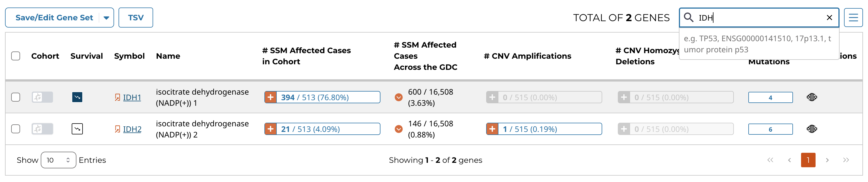Open the IDH1 mutations globe icon
Viewport: 868px width, 182px height.
[812, 97]
